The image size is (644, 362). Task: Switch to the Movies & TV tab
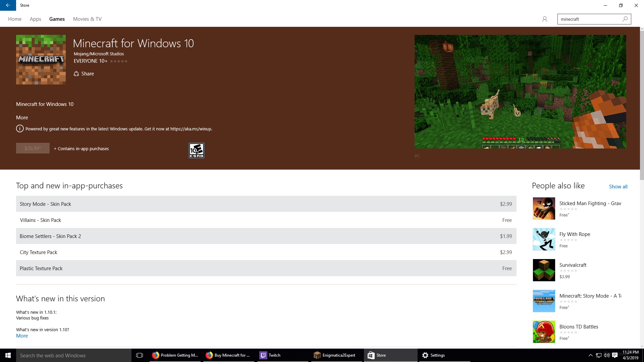(x=87, y=19)
